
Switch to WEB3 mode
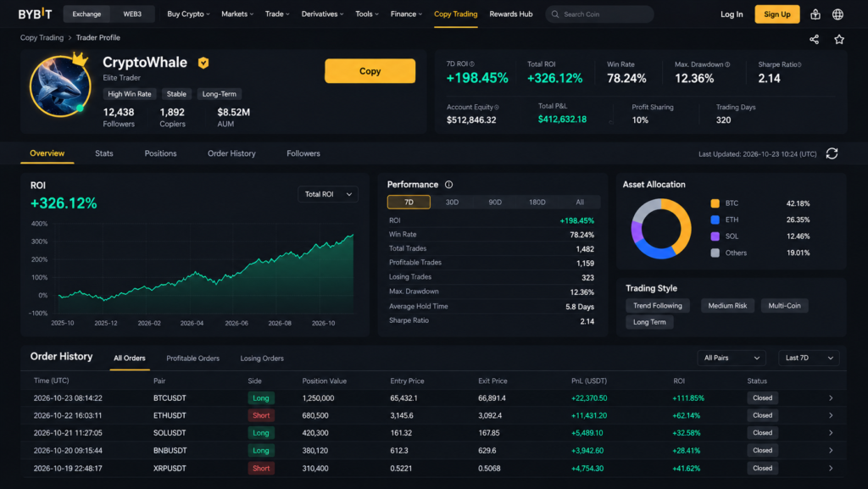(132, 14)
